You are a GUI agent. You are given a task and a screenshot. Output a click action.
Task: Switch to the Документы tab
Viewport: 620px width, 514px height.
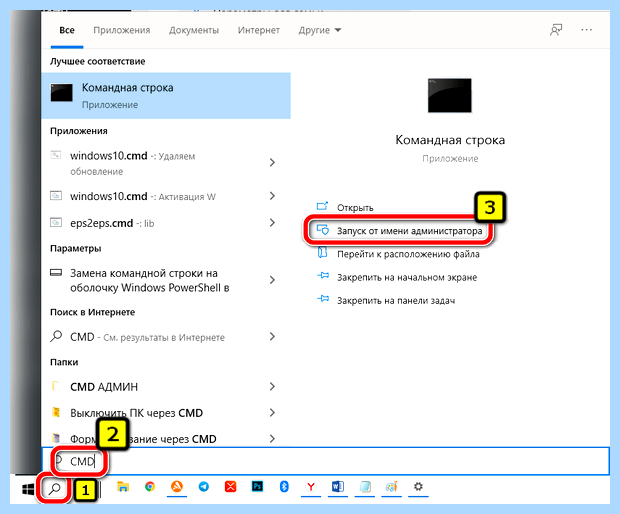point(194,30)
